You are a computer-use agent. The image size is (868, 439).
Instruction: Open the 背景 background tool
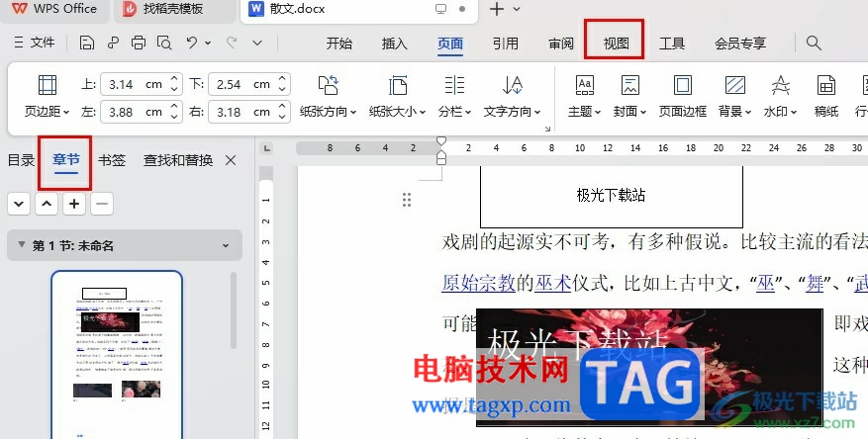point(734,96)
